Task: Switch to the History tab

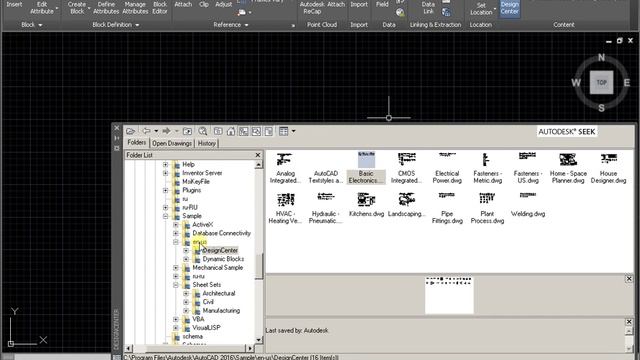Action: coord(207,143)
